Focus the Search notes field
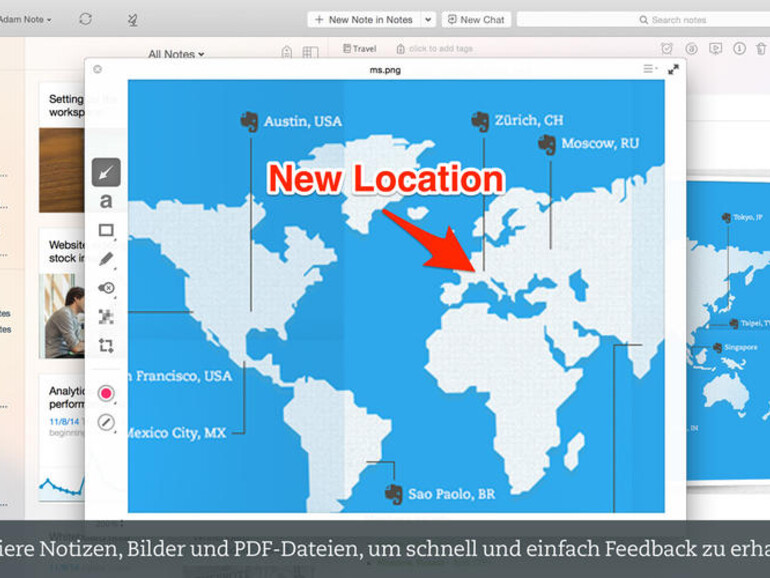 [x=643, y=20]
